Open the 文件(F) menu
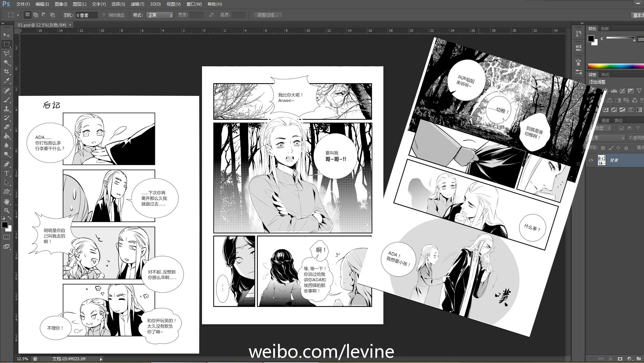 [x=23, y=4]
